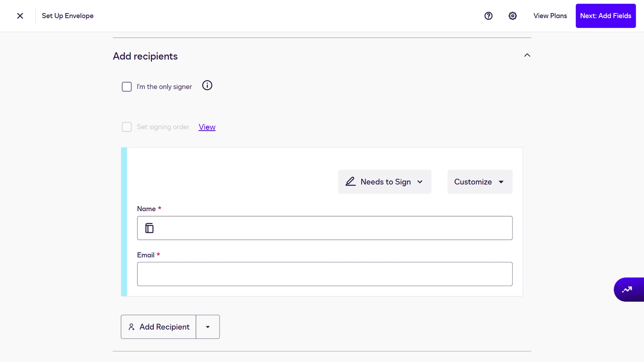Open the help question mark icon

point(488,16)
